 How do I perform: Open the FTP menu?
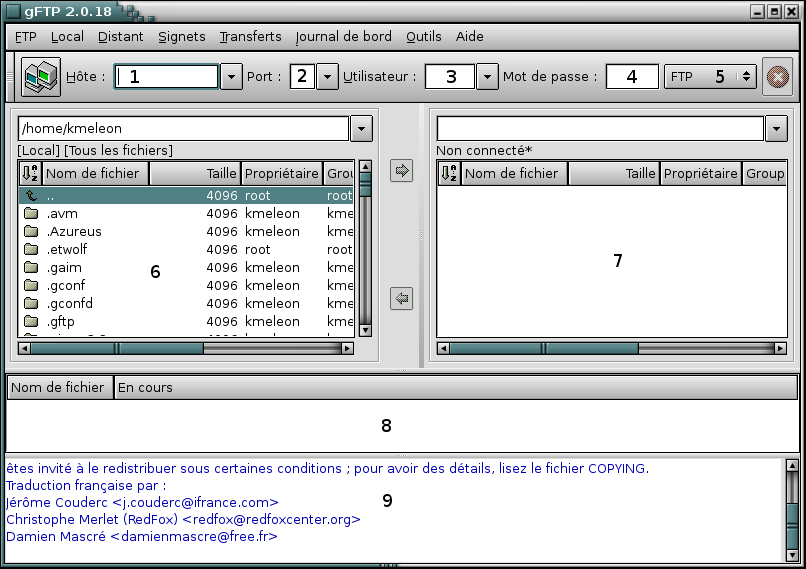coord(26,36)
